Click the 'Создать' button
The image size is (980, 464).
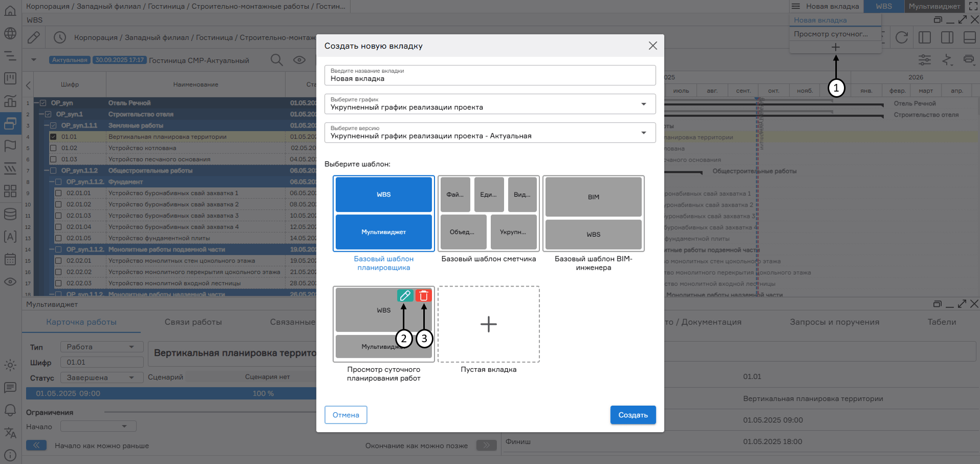tap(632, 415)
